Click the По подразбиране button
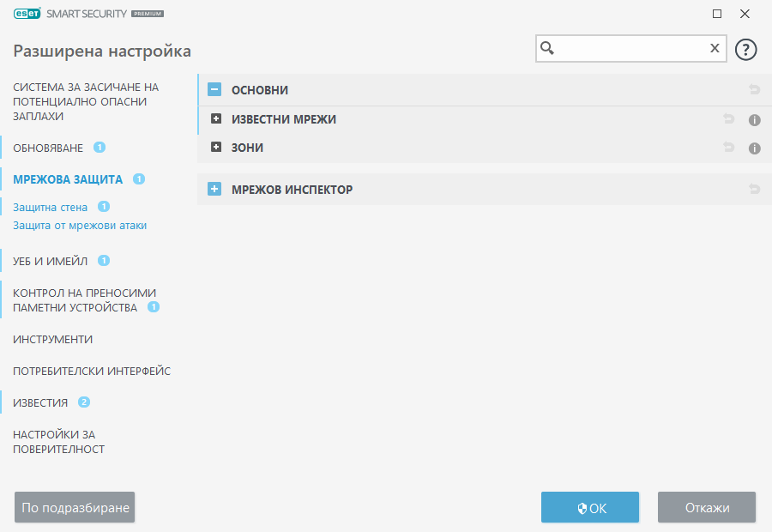Image resolution: width=772 pixels, height=532 pixels. 75,507
